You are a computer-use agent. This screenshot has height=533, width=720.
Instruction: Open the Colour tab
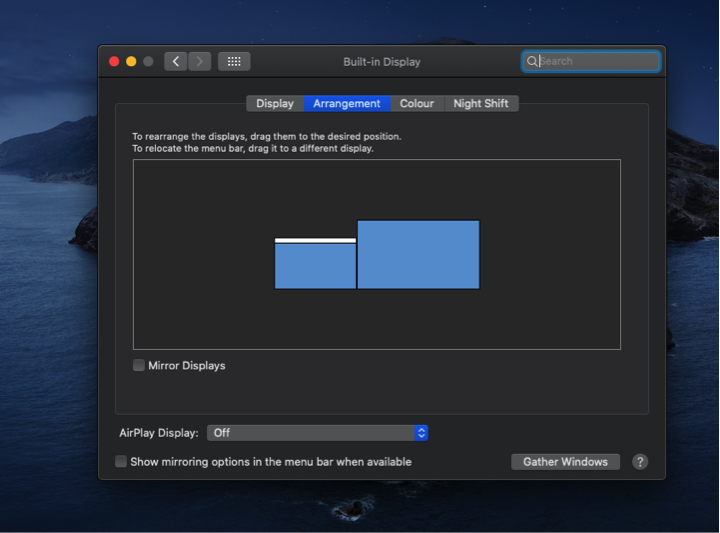pos(417,103)
